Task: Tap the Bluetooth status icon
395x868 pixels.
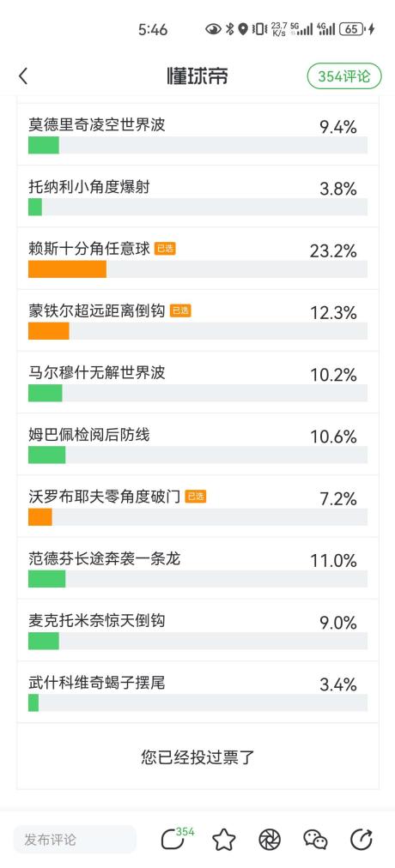Action: (229, 29)
